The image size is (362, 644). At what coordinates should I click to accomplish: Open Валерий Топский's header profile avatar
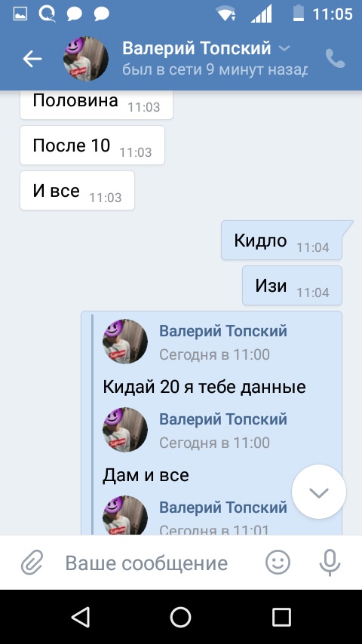86,59
